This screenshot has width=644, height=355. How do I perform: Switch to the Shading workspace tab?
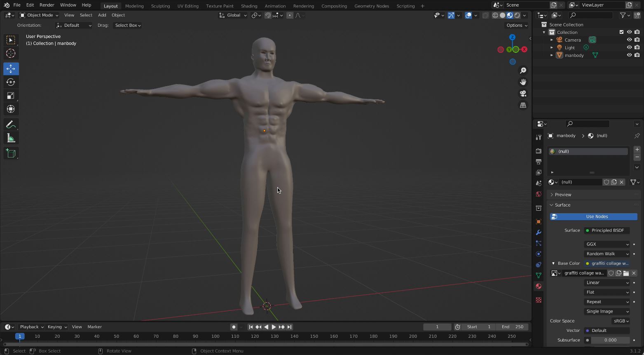249,6
